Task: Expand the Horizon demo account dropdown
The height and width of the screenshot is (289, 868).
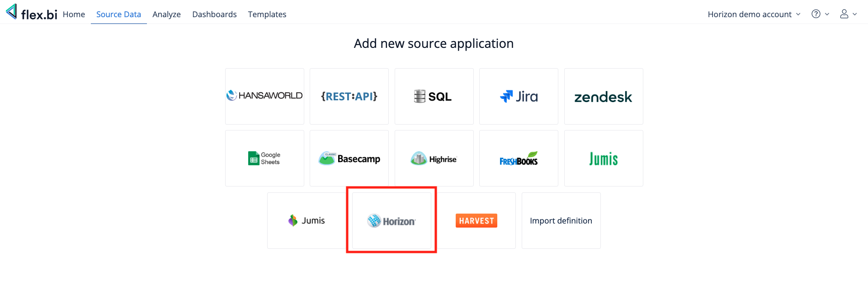Action: 754,14
